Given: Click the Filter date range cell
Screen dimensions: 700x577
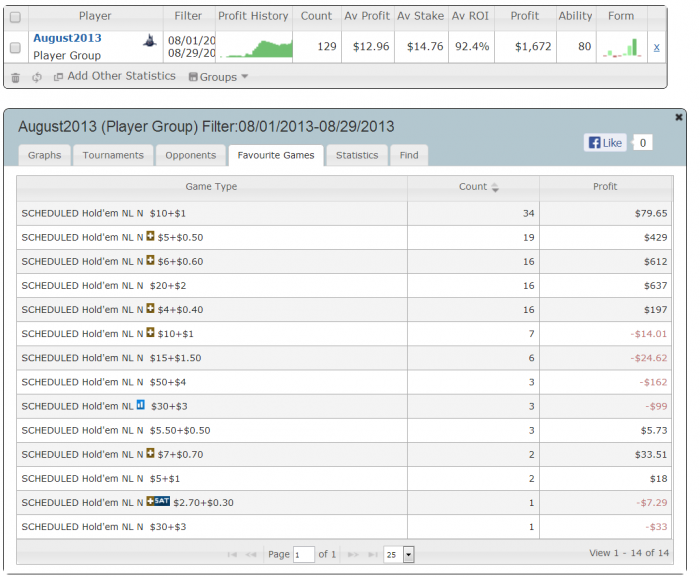Looking at the screenshot, I should pos(190,47).
